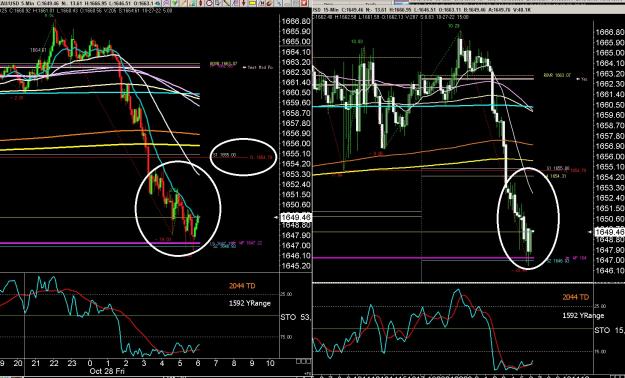Click the yellow rectangle drawing tool icon
Viewport: 625px width, 378px height.
[x=252, y=3]
